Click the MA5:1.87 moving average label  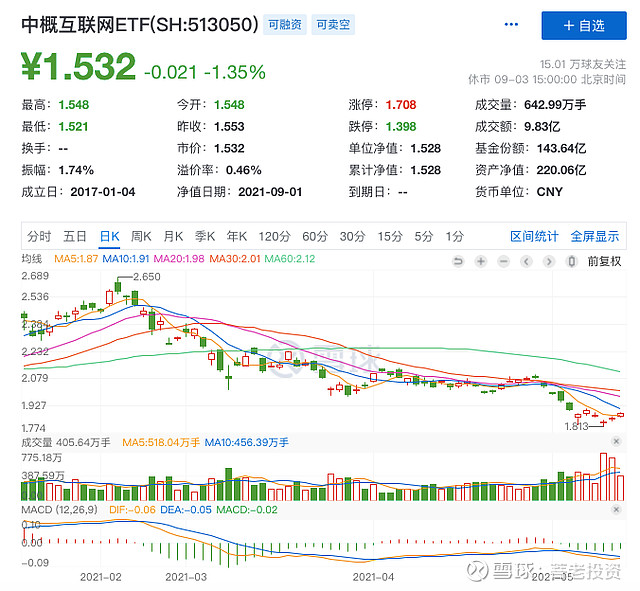[76, 259]
